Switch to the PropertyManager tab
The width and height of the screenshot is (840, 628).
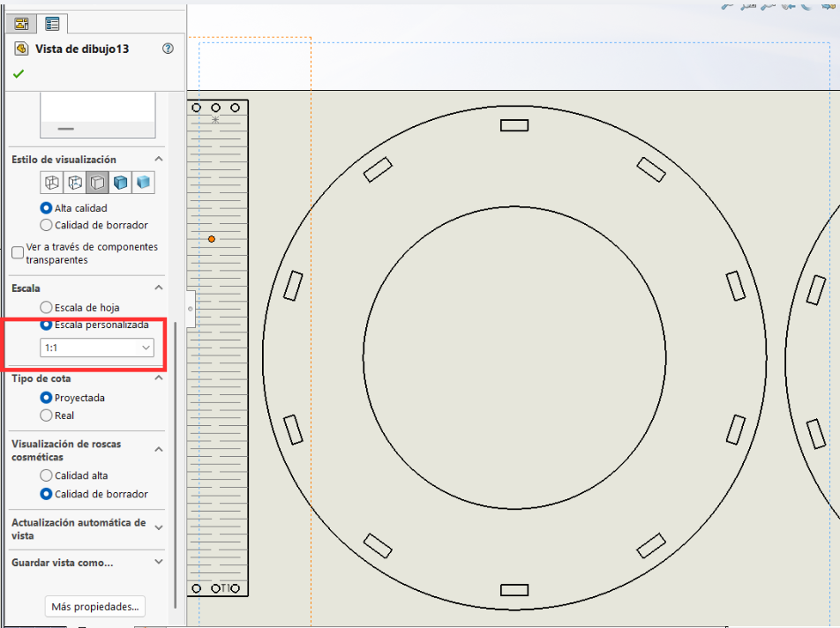[52, 24]
